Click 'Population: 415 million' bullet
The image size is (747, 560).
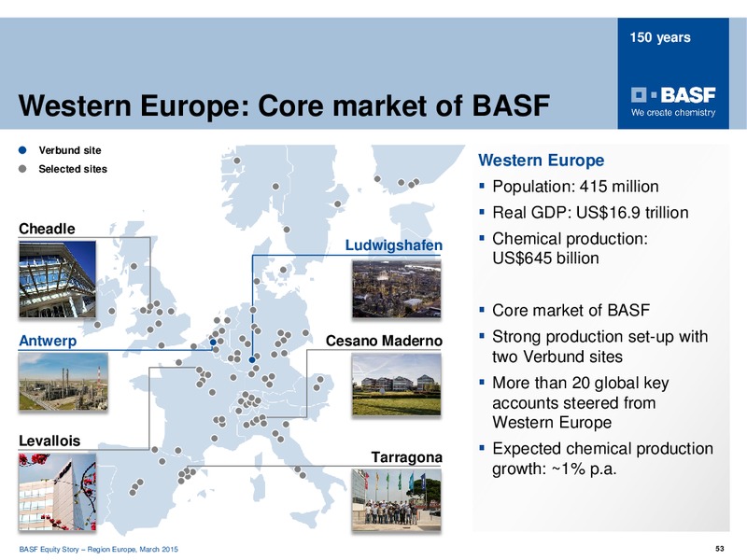pos(575,187)
